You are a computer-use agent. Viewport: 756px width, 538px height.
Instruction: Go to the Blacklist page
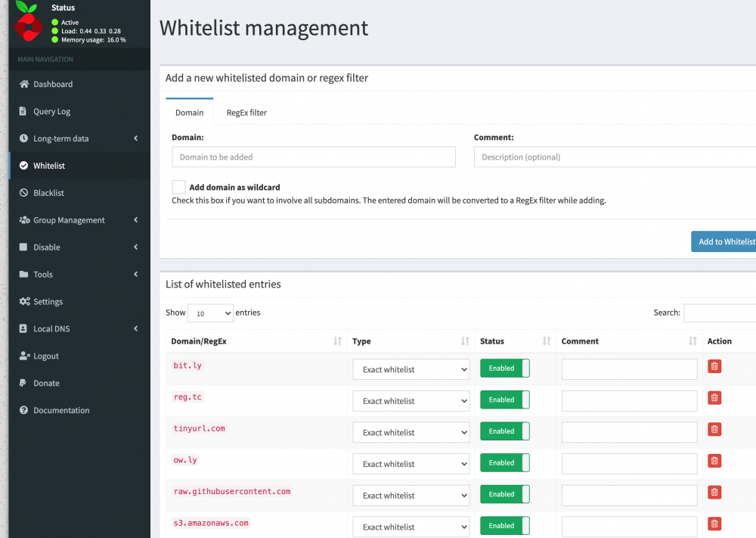(x=79, y=192)
